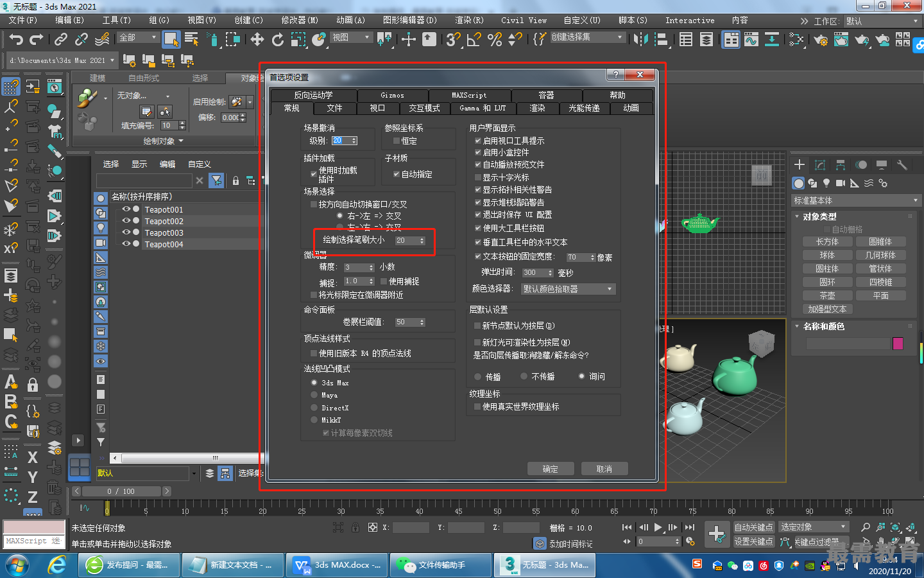Open the Create panel plus tab
Viewport: 924px width, 578px height.
(800, 164)
